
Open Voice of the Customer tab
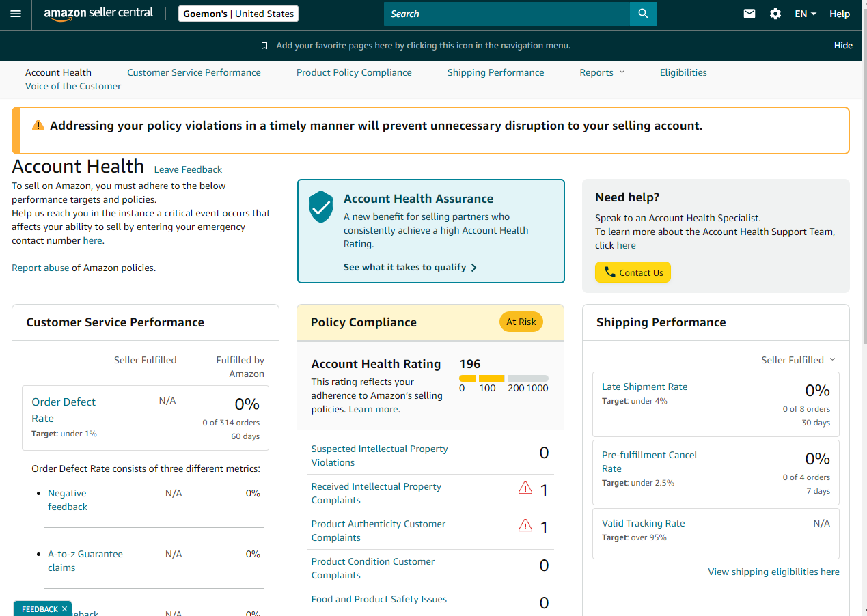coord(73,86)
